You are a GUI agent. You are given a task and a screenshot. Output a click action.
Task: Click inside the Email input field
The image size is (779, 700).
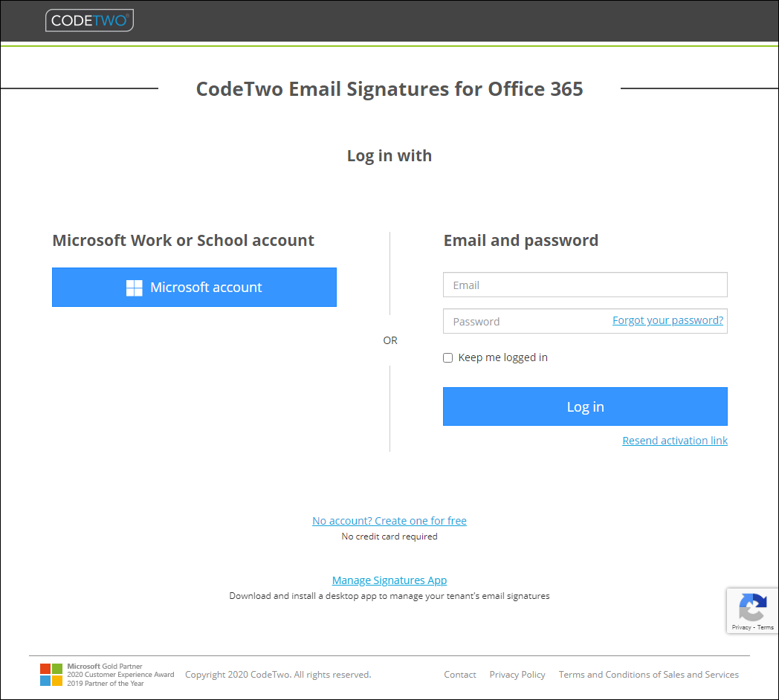coord(584,285)
